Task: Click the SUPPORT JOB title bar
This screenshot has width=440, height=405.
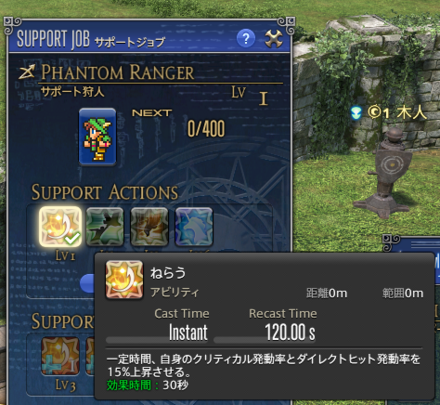Action: [x=149, y=39]
